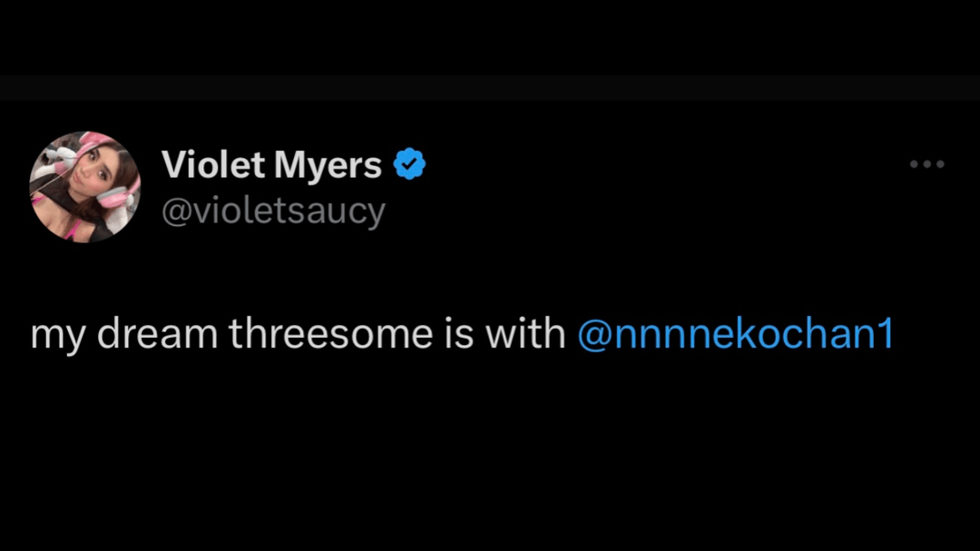Click the 'Myers' surname in header
The height and width of the screenshot is (551, 980).
(x=328, y=165)
